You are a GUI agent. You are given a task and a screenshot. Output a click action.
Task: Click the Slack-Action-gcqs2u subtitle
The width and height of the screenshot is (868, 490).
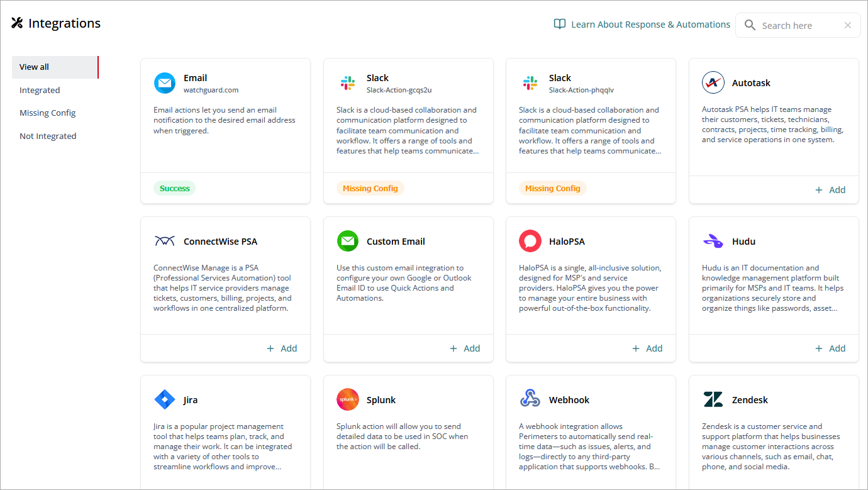coord(399,90)
